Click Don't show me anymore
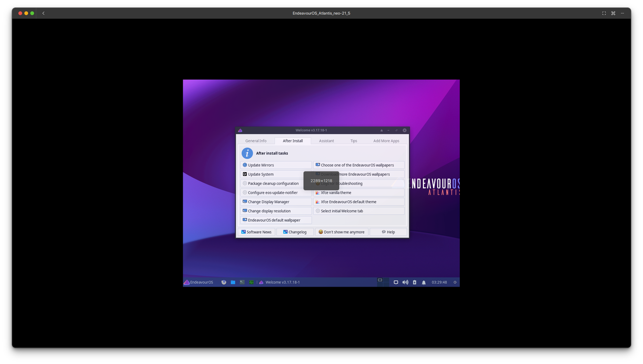643x364 pixels. pos(342,232)
